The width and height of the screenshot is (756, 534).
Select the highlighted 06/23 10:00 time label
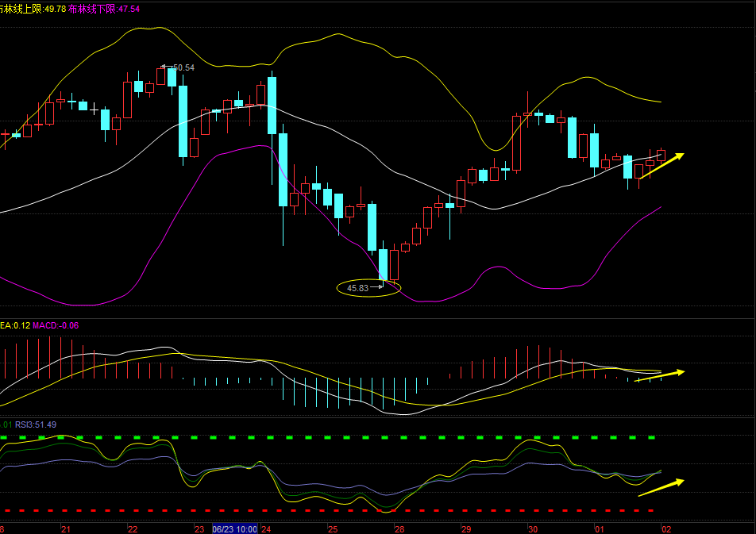click(235, 529)
